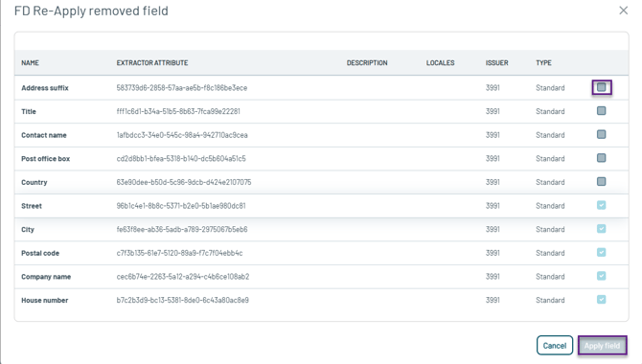Select the Post office box name cell
The width and height of the screenshot is (642, 364).
point(45,159)
